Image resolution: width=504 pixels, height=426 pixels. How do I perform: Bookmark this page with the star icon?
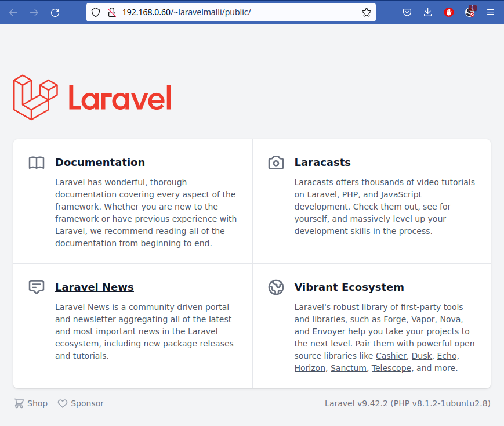click(x=366, y=12)
